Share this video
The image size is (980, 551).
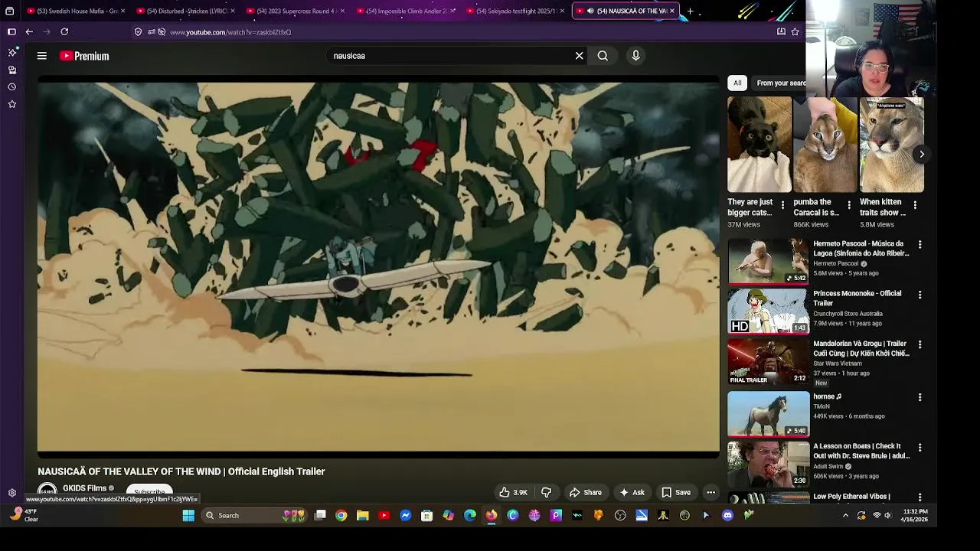(585, 492)
